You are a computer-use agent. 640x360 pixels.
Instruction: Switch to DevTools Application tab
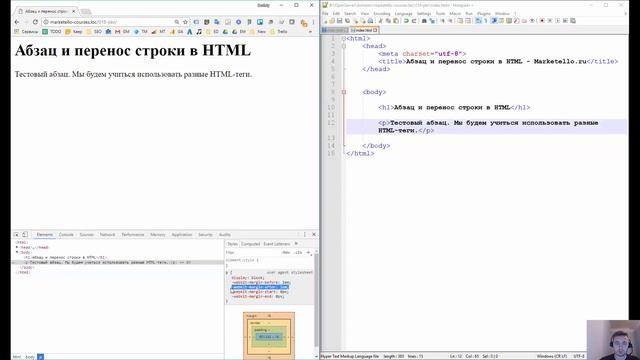pyautogui.click(x=182, y=235)
